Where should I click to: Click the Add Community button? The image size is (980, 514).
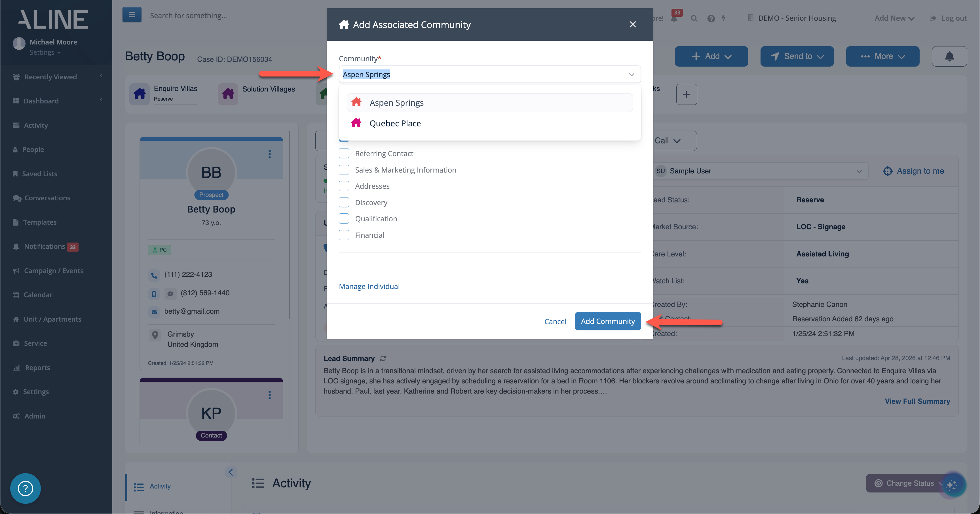pyautogui.click(x=608, y=321)
